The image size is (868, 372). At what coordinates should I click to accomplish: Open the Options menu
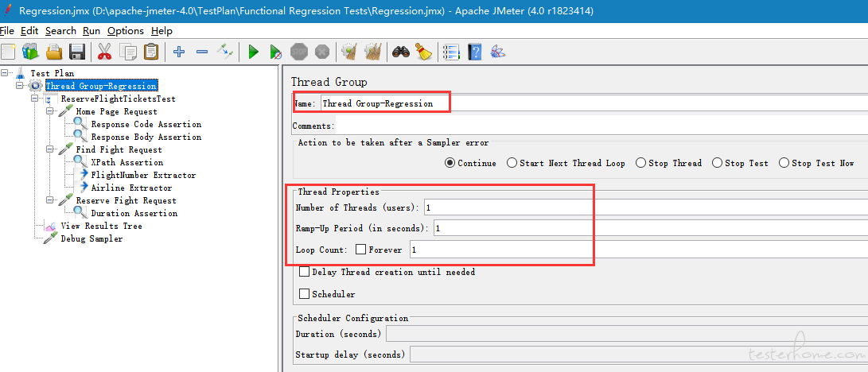click(x=126, y=31)
